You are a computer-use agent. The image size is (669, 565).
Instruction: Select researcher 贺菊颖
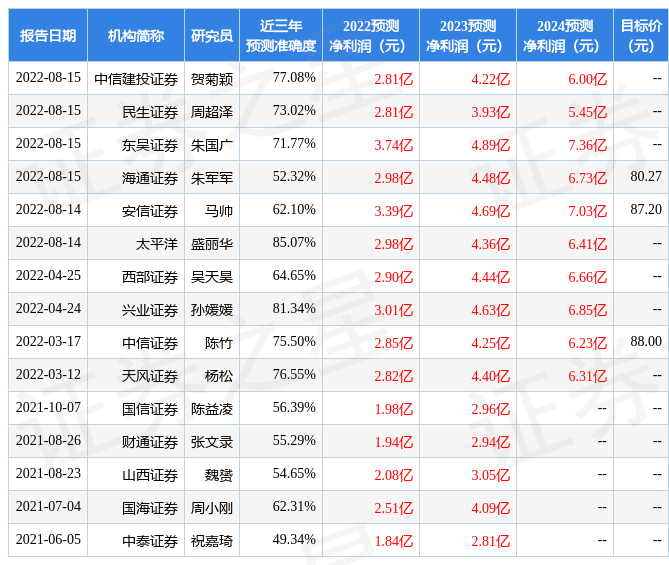click(212, 79)
